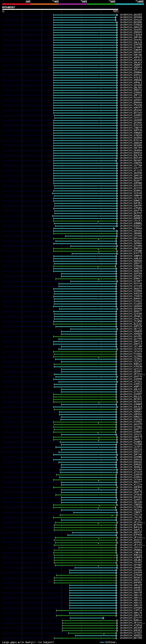
Task: Select hit label UniRef100_C6T404
Action: tap(131, 349)
